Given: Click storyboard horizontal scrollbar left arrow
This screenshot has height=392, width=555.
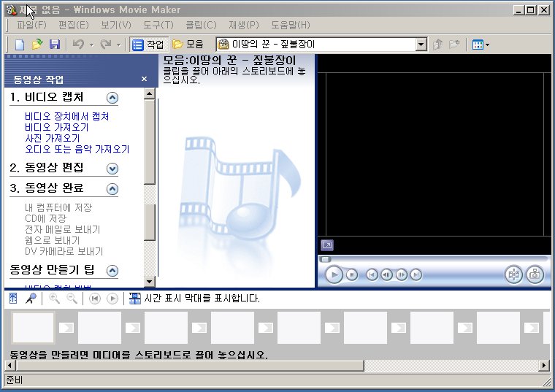Looking at the screenshot, I should [x=10, y=365].
